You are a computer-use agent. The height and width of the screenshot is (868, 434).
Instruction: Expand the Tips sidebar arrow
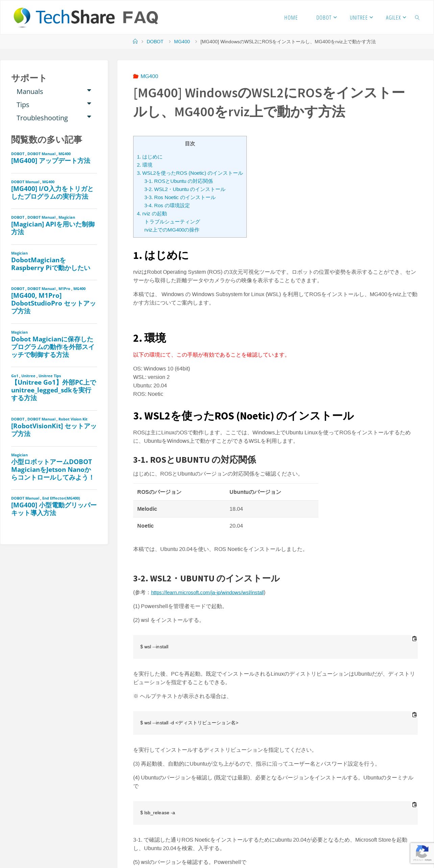pos(89,103)
